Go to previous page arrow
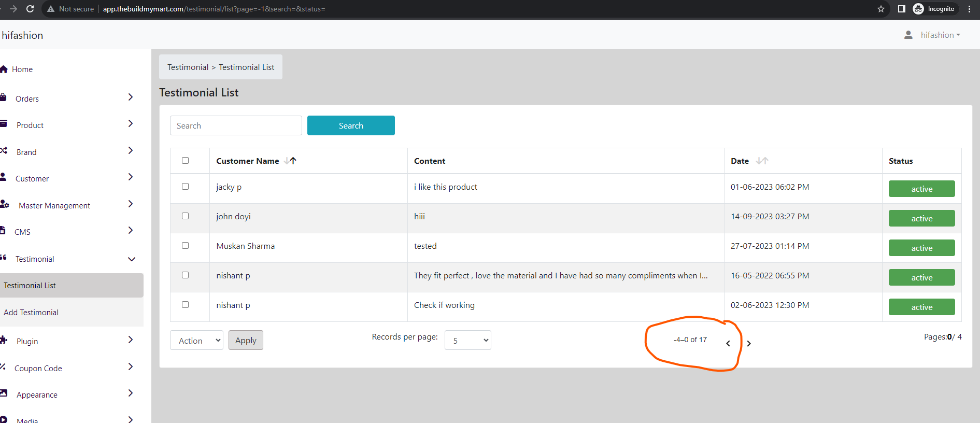Screen dimensions: 980x423 click(728, 343)
